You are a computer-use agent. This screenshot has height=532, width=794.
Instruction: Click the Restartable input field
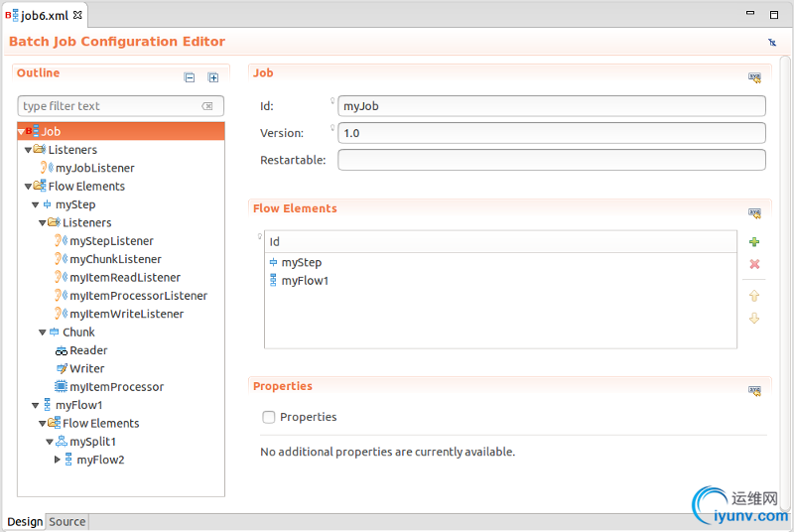(552, 160)
